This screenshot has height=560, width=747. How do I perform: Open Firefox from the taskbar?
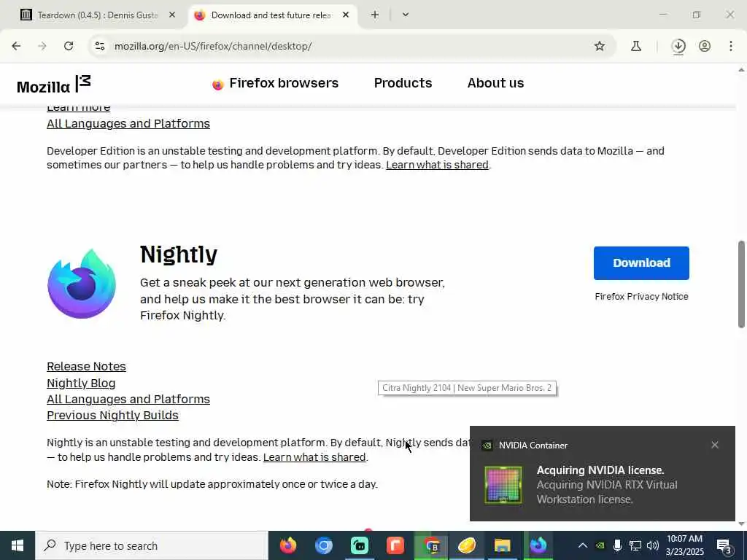tap(287, 545)
